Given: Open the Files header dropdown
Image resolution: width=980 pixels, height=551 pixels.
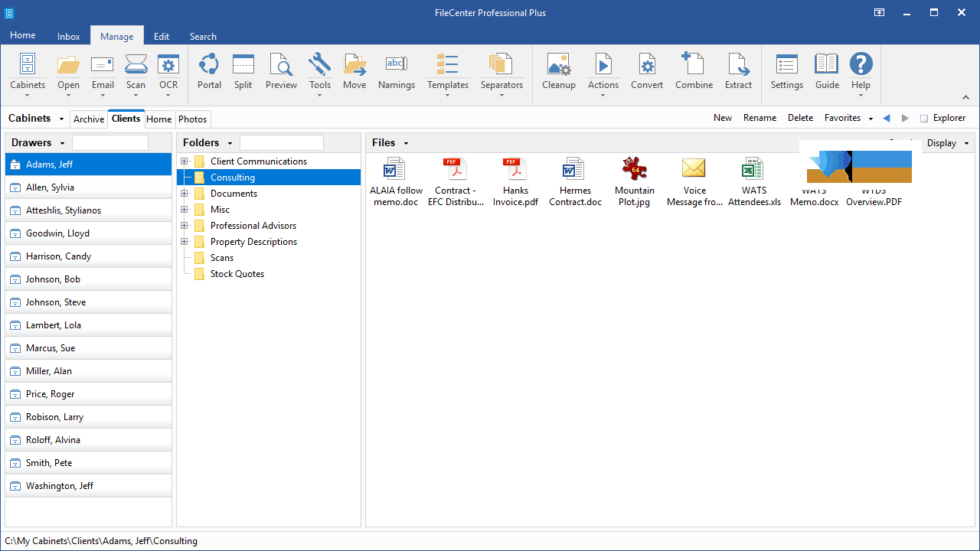Looking at the screenshot, I should coord(406,143).
